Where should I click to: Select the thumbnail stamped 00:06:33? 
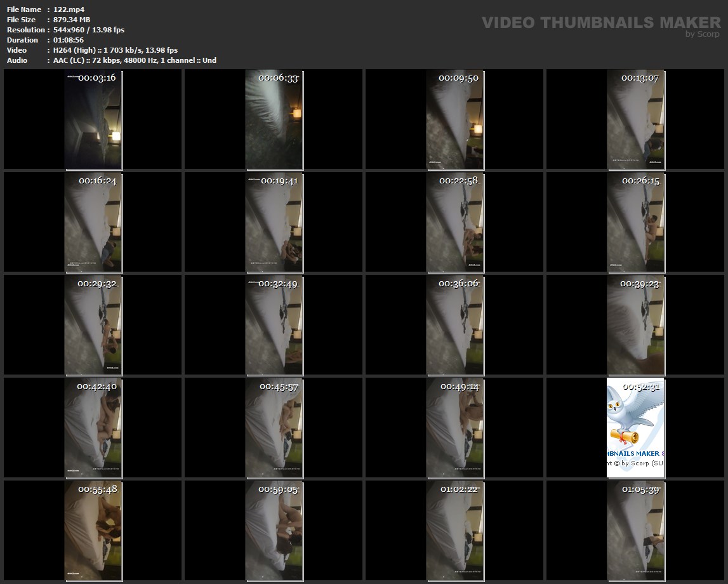(x=274, y=120)
